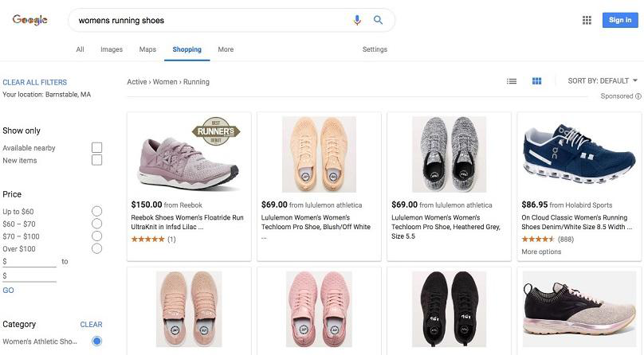Switch to the Images tab
Screen dimensions: 644x355
tap(112, 49)
